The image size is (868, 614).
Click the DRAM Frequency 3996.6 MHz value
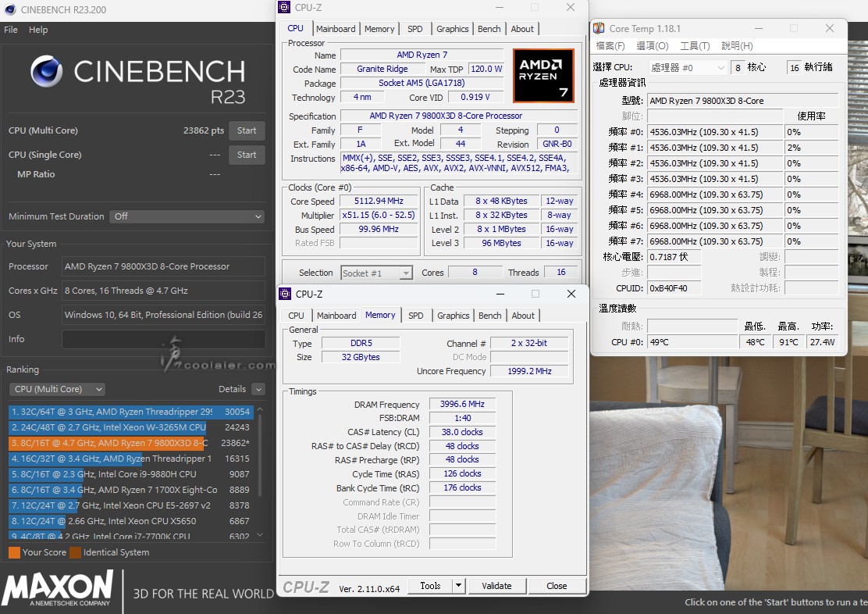[x=462, y=405]
